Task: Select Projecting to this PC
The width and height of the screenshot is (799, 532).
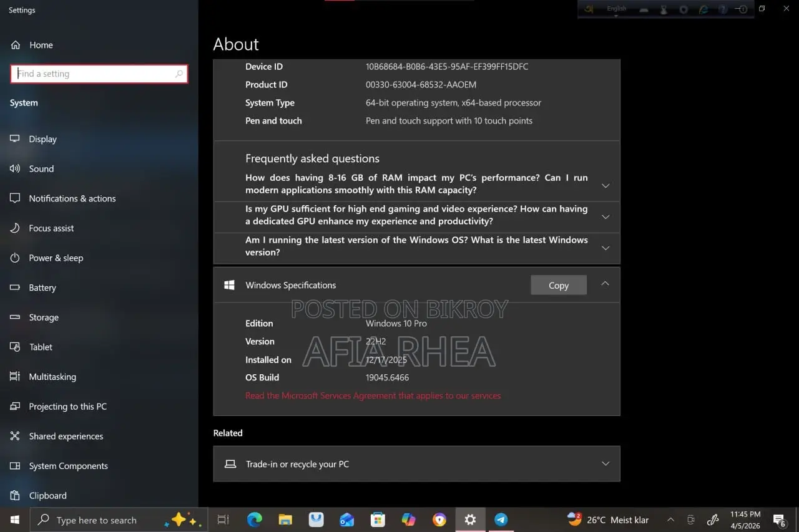Action: (x=67, y=407)
